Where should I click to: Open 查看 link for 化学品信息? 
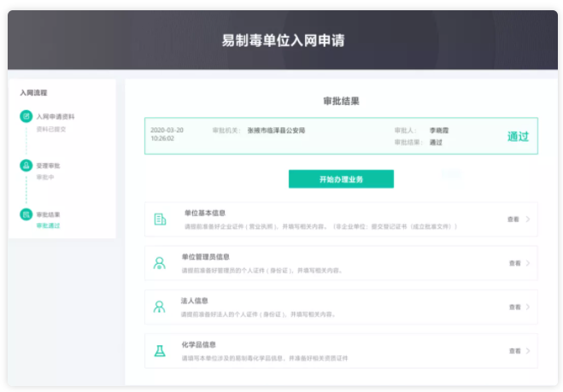tap(514, 350)
